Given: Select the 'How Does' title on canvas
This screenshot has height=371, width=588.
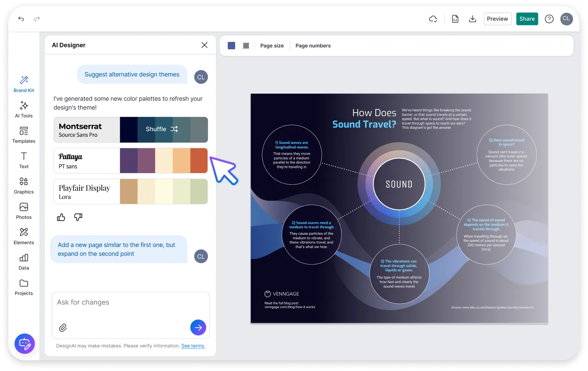Looking at the screenshot, I should tap(374, 113).
